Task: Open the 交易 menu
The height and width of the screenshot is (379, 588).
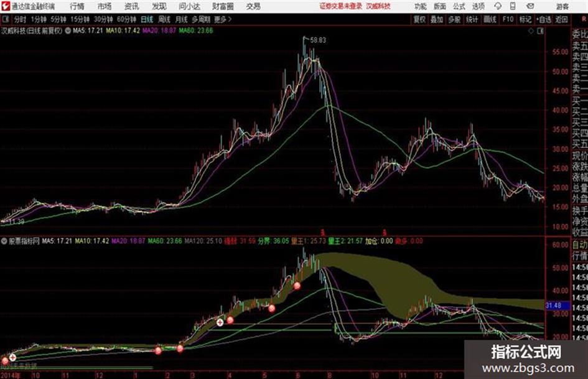Action: coord(253,6)
